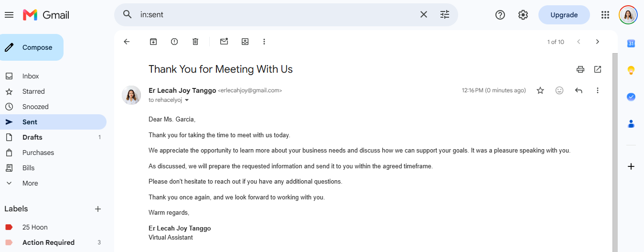Click the Move to inbox icon
644x252 pixels.
[245, 42]
